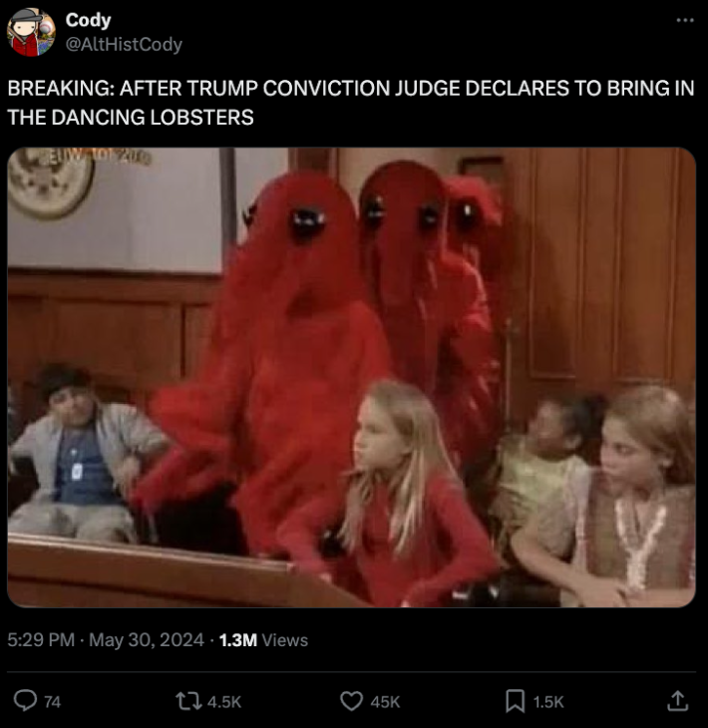
Task: Open the 1.3M Views analytics
Action: 263,640
